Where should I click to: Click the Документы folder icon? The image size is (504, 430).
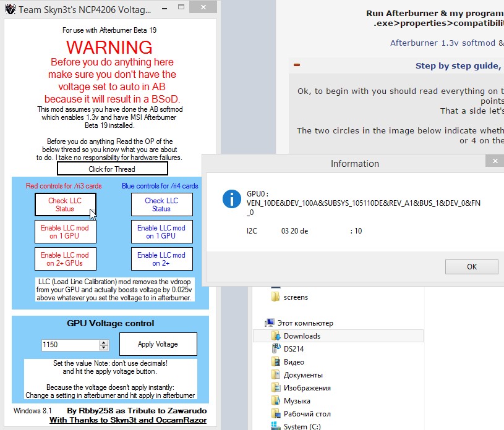point(275,375)
